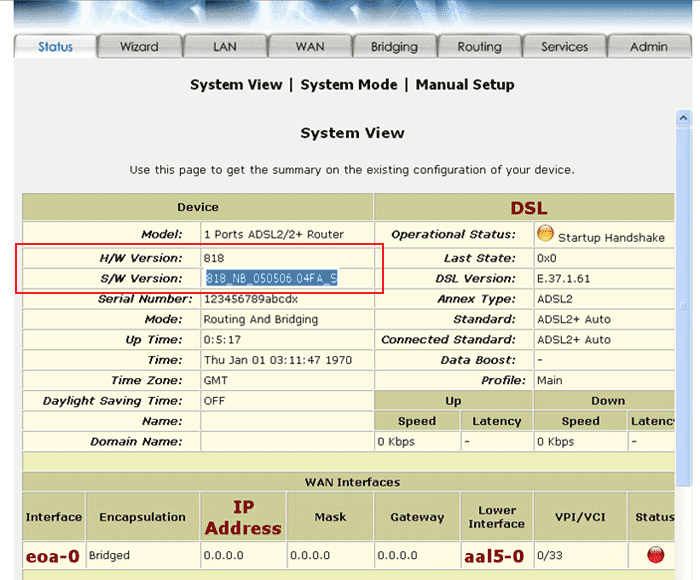Click the red eoa-0 status indicator
The height and width of the screenshot is (580, 700).
(656, 555)
